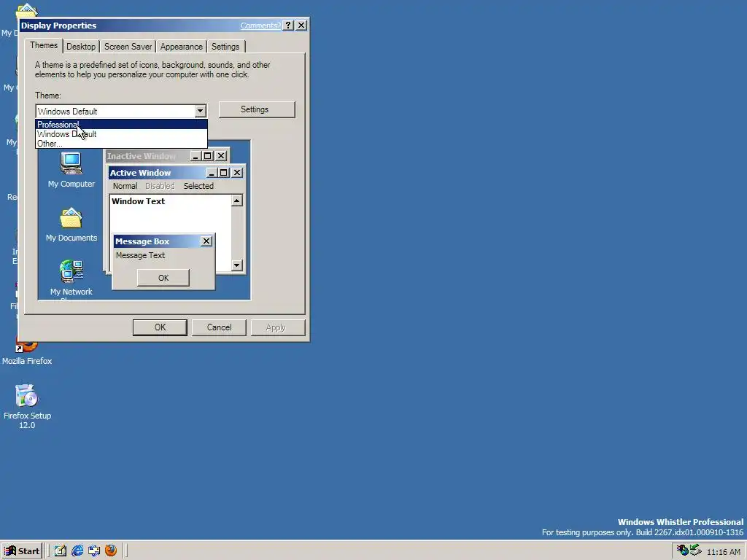
Task: Launch Firefox from the quick launch bar
Action: (111, 551)
